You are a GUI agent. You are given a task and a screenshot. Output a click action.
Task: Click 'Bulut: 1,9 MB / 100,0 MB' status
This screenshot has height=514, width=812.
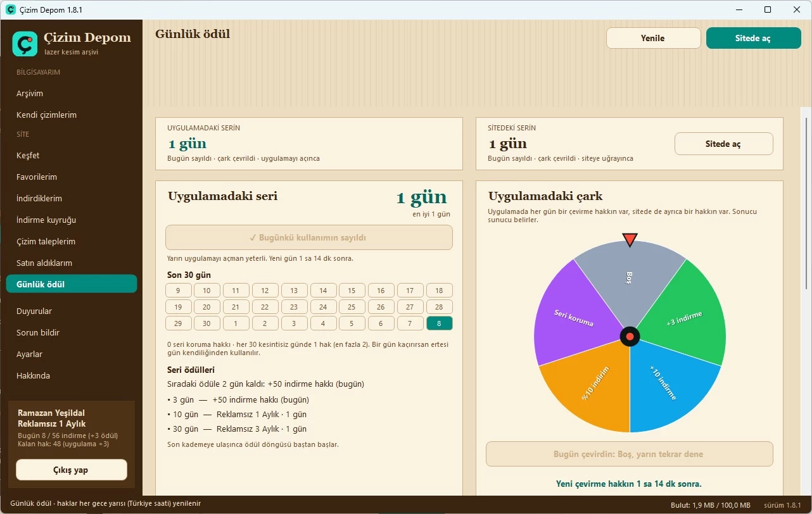711,505
